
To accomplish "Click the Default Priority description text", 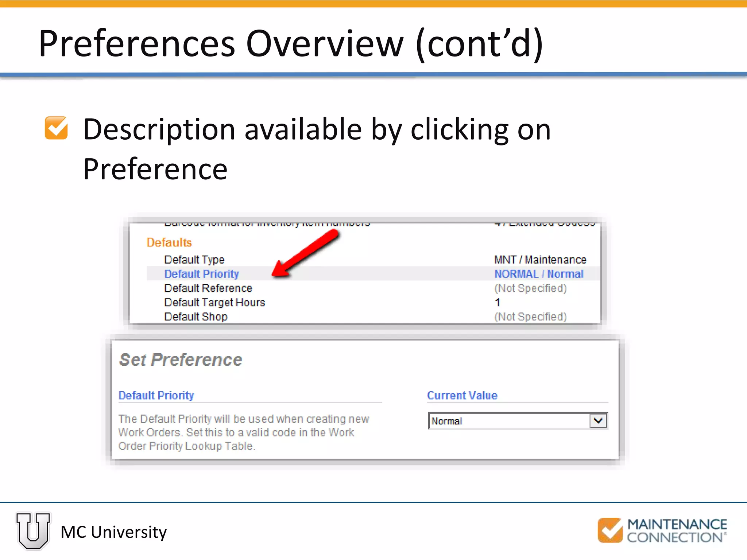I will click(x=244, y=432).
